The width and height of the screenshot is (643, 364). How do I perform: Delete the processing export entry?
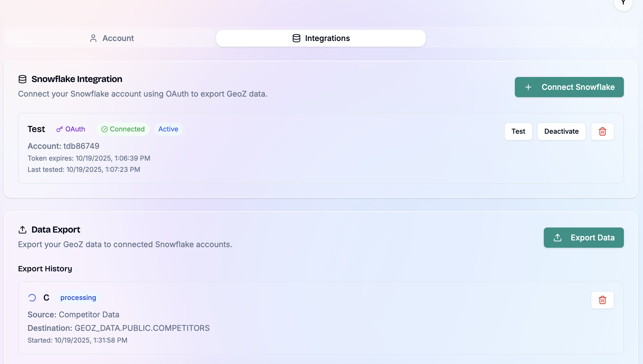602,300
